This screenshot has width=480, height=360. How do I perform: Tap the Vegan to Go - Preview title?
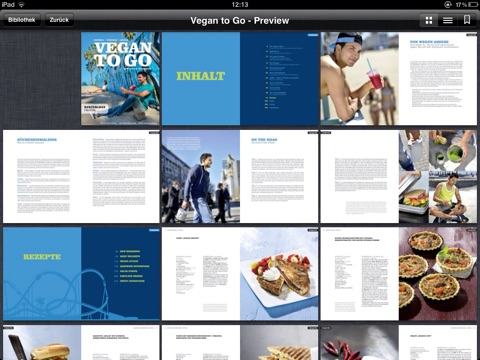tap(240, 21)
